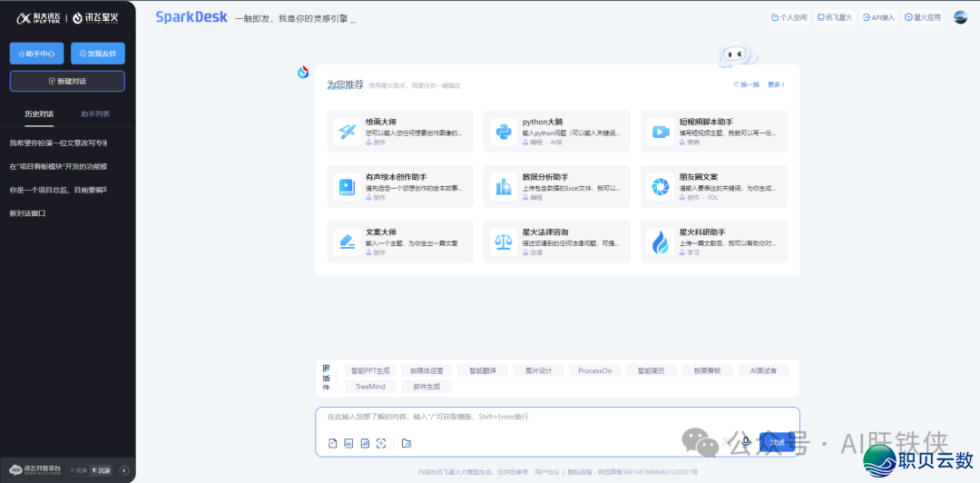Viewport: 980px width, 483px height.
Task: Open the 个人空间 link
Action: point(789,17)
